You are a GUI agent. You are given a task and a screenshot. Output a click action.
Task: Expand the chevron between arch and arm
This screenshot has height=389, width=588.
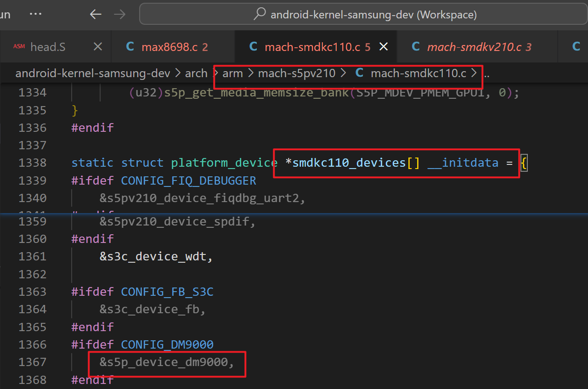(x=216, y=73)
